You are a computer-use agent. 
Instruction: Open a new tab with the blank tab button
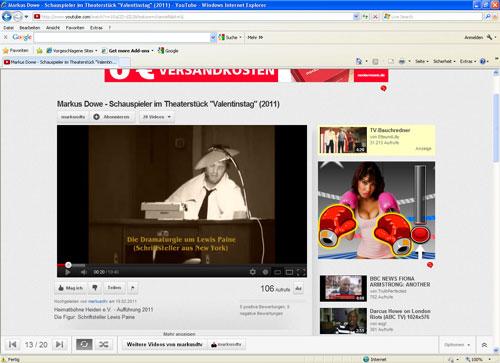pos(124,62)
